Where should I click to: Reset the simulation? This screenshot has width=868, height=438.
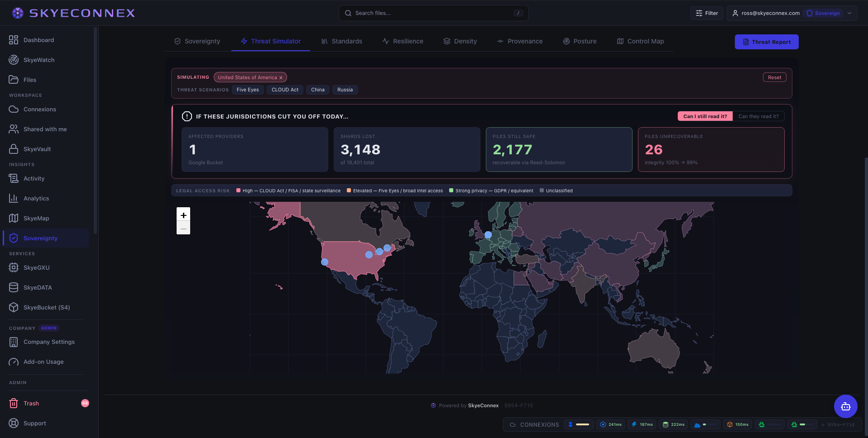click(x=774, y=77)
